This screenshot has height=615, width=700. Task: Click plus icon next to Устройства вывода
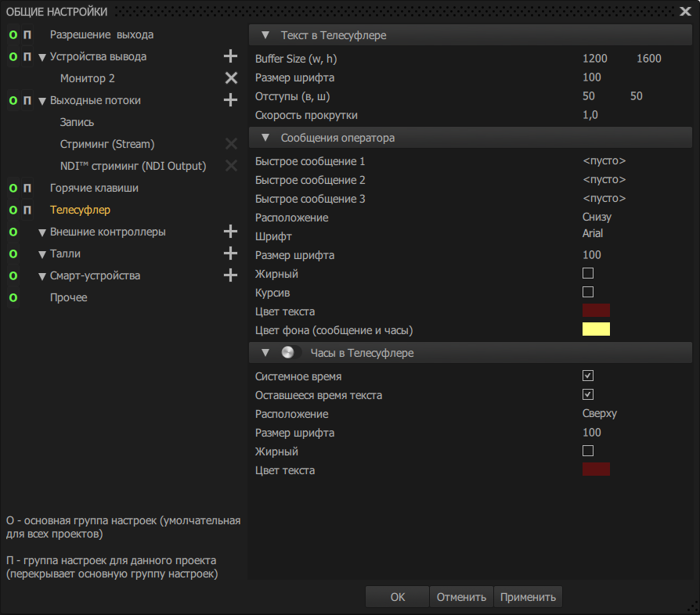coord(230,56)
